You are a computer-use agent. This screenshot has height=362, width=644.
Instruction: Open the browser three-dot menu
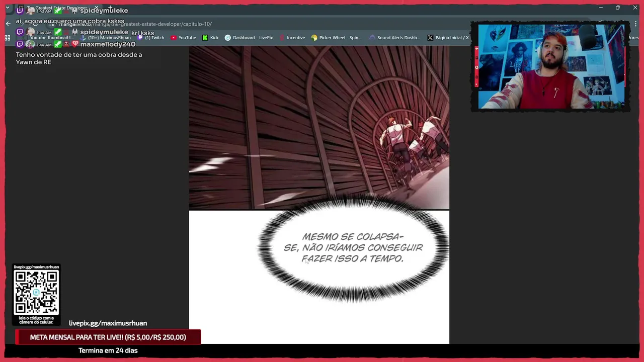[635, 24]
